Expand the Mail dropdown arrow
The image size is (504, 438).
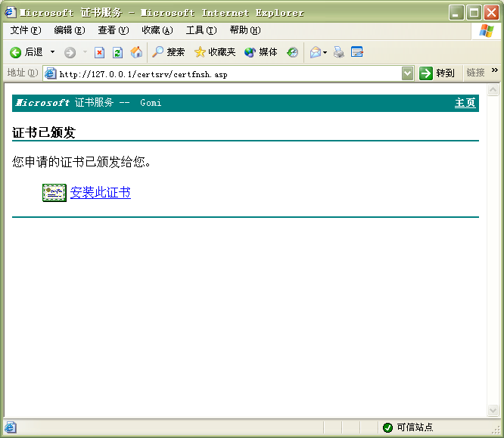pyautogui.click(x=325, y=52)
